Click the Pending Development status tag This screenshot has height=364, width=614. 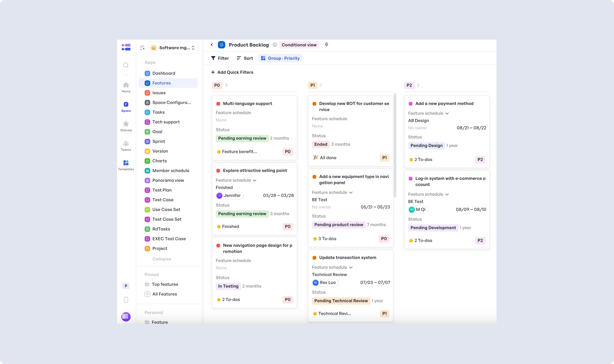point(433,228)
